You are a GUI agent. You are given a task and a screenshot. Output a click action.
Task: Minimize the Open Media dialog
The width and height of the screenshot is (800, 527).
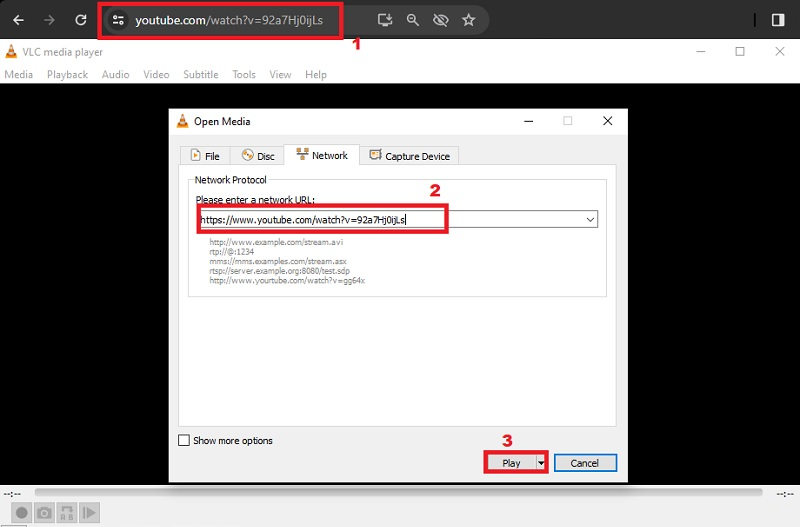[529, 121]
